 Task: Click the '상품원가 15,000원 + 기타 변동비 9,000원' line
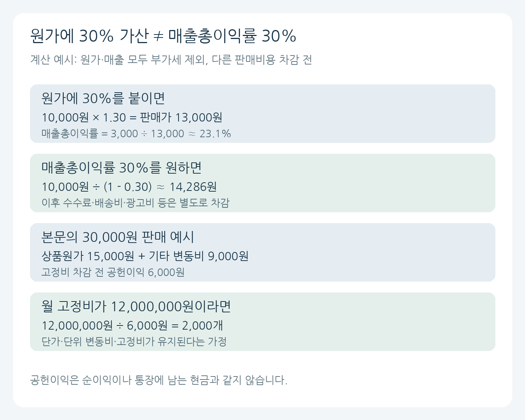point(145,256)
